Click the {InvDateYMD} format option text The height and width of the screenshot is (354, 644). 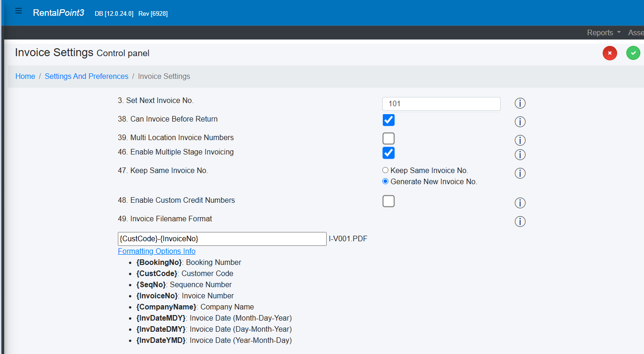161,340
